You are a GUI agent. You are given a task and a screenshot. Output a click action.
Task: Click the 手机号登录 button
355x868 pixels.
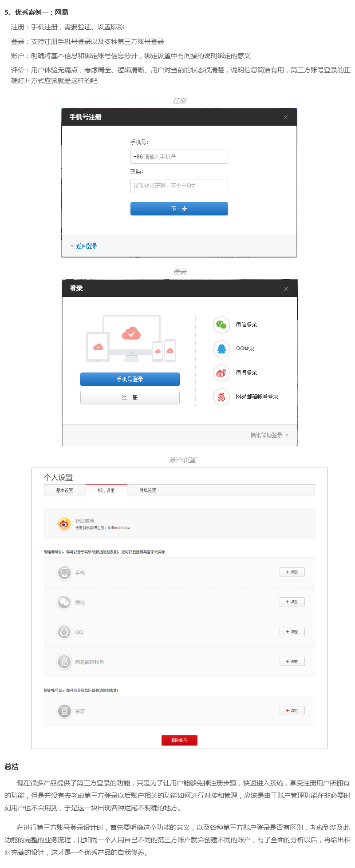click(x=130, y=379)
